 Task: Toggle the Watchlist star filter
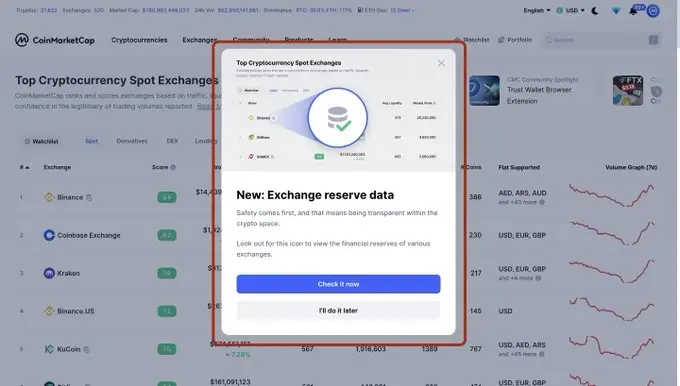pos(41,141)
